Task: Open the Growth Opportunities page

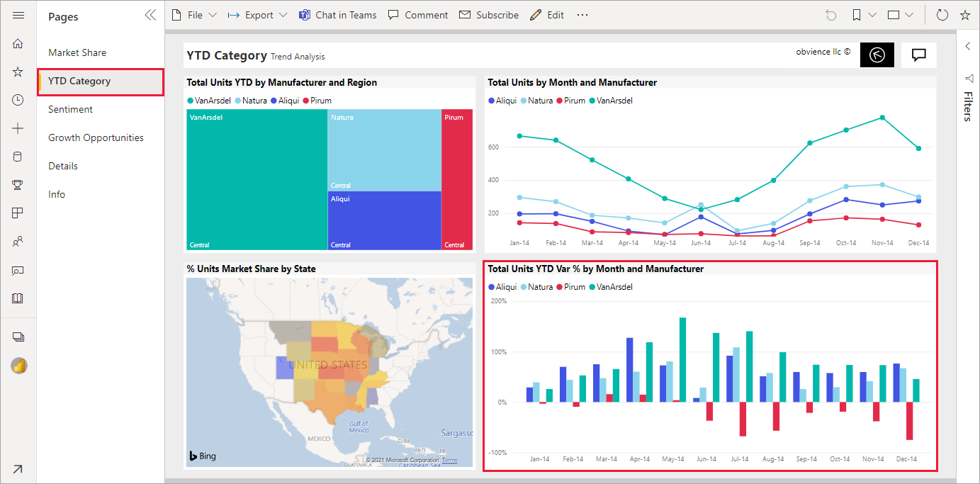Action: [96, 137]
